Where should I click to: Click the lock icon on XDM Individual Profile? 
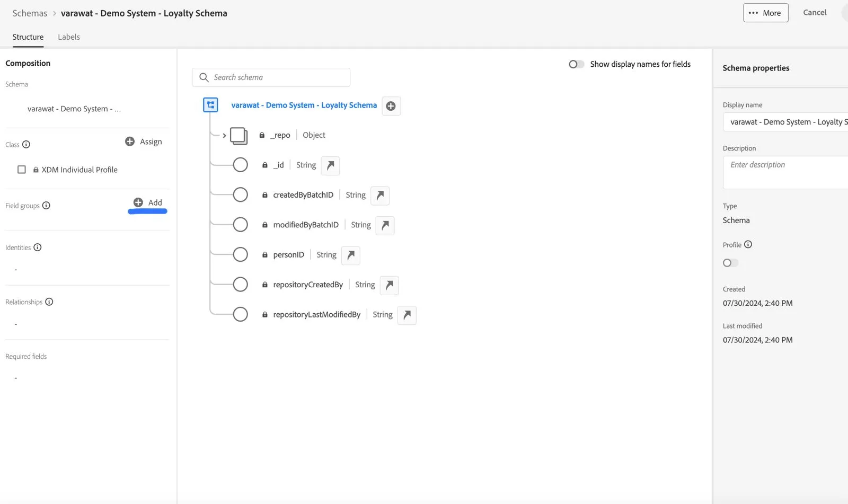[36, 170]
